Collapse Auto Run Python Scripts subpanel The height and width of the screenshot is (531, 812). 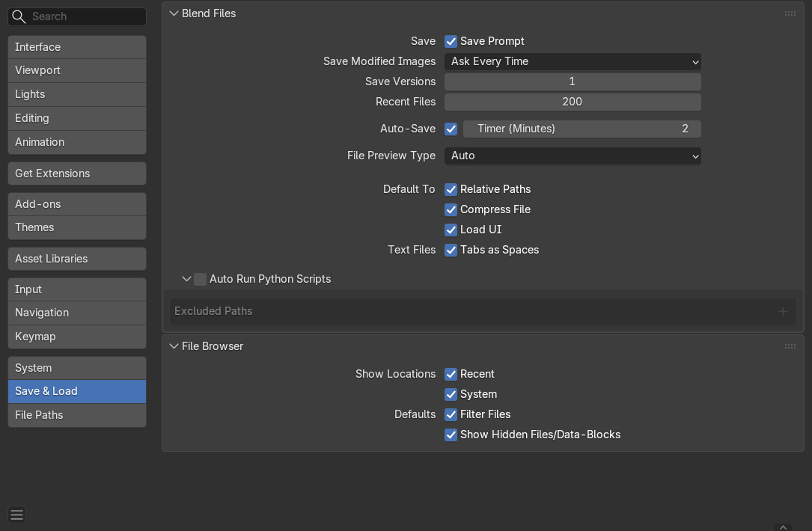(186, 279)
